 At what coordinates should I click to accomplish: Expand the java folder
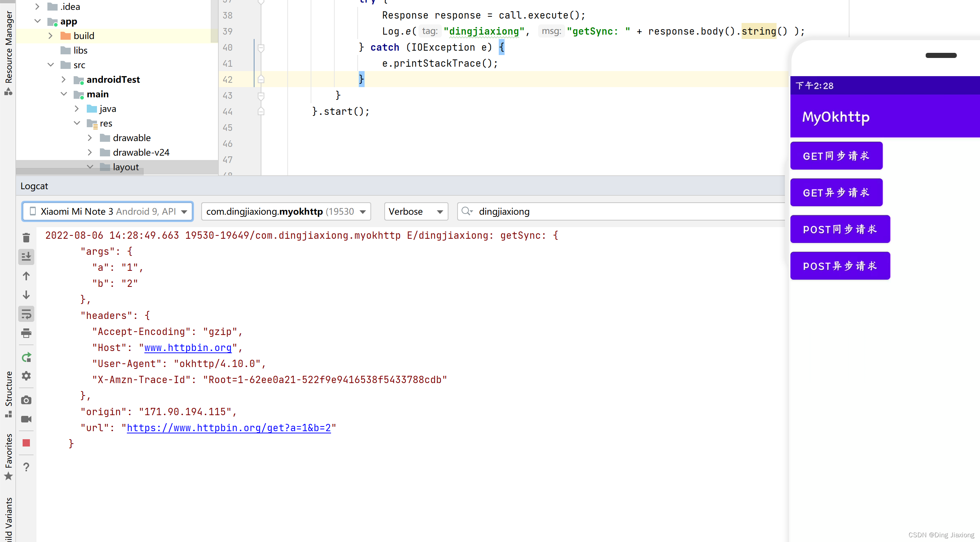[77, 108]
